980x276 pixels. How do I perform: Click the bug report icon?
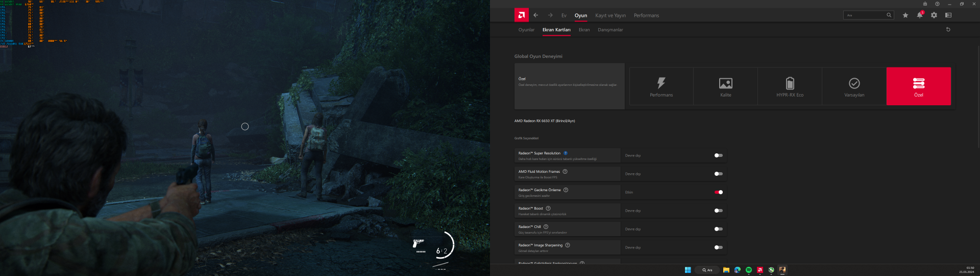[925, 4]
